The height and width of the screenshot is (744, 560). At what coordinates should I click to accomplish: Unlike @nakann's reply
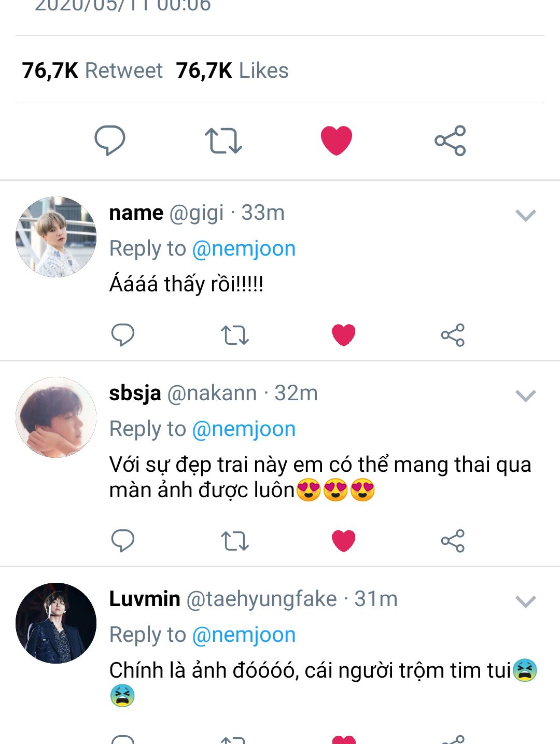click(x=343, y=541)
